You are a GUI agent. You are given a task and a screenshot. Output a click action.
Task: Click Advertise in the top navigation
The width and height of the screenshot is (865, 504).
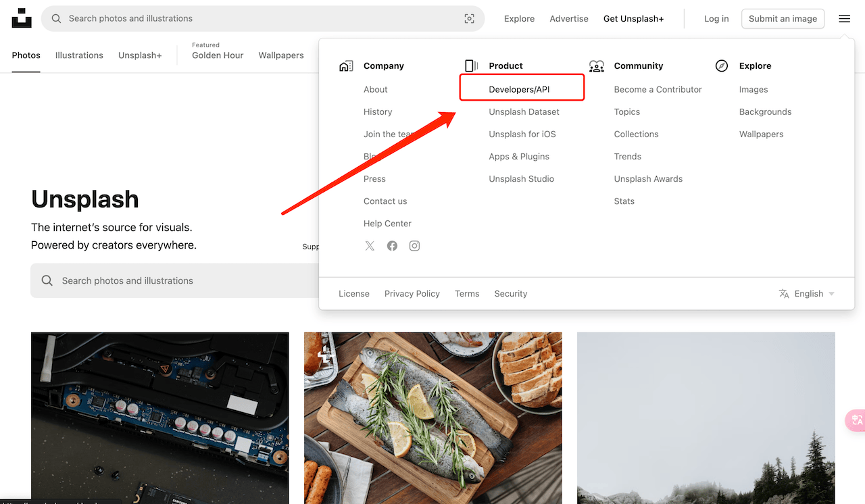569,19
